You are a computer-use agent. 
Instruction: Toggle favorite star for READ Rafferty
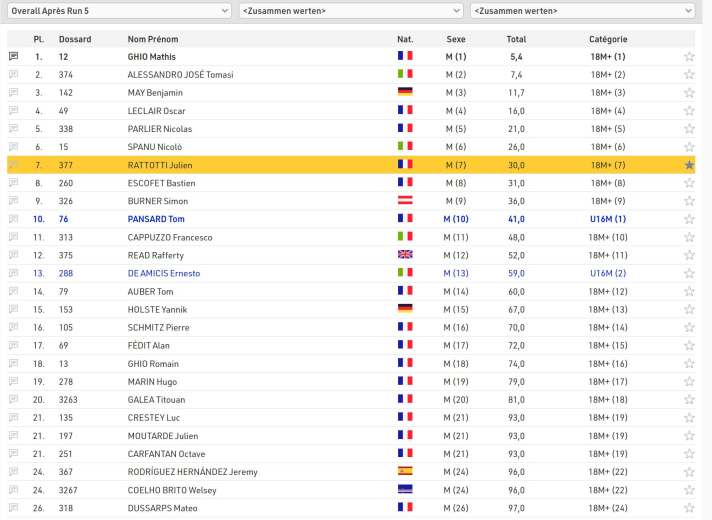(x=689, y=255)
